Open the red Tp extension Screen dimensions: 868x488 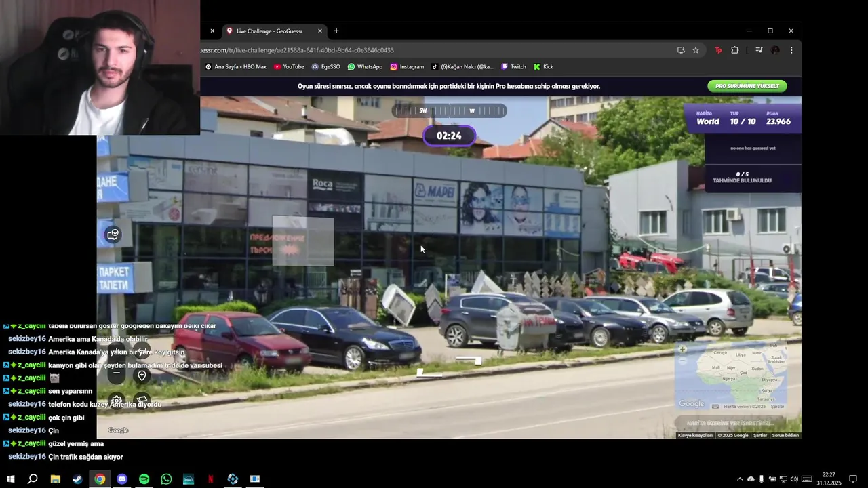point(718,50)
